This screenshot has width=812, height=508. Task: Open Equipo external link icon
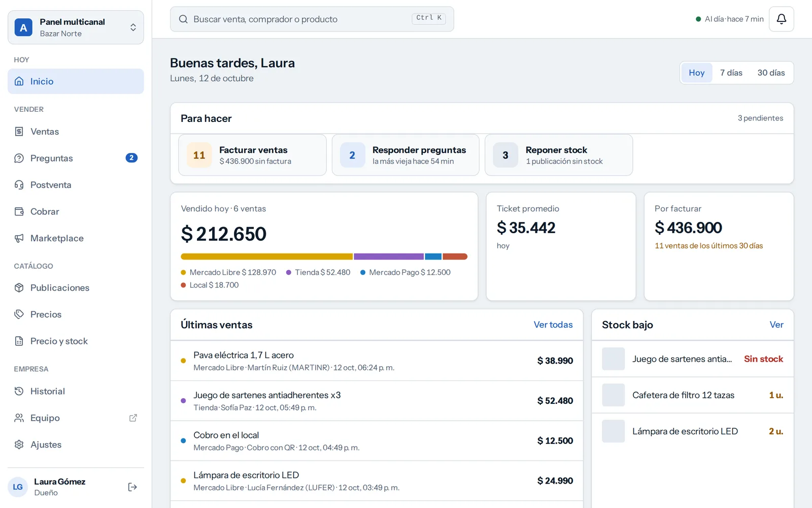tap(133, 418)
